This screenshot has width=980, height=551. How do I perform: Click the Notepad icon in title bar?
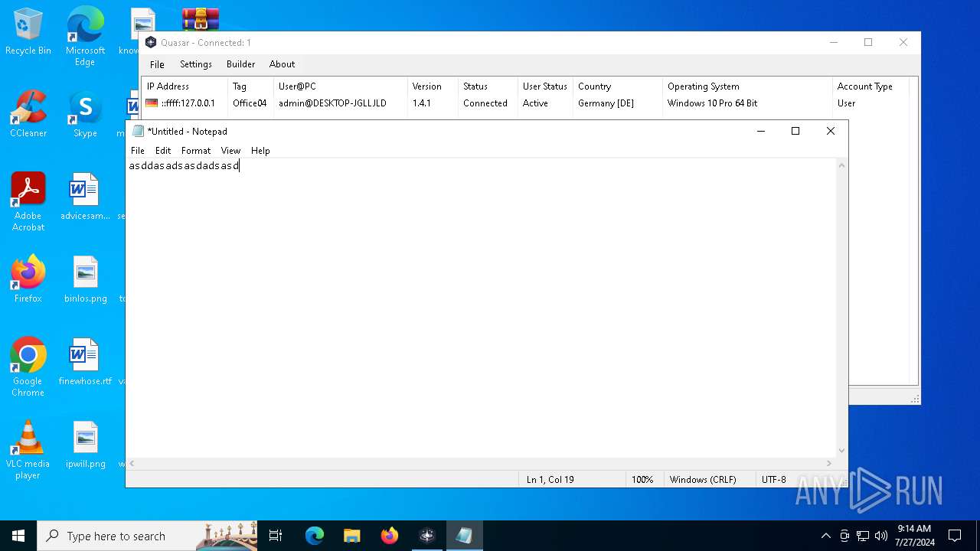pyautogui.click(x=139, y=131)
